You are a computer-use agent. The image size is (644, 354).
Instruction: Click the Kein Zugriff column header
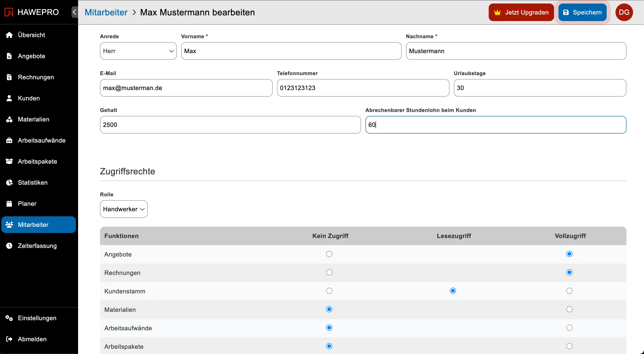(330, 236)
